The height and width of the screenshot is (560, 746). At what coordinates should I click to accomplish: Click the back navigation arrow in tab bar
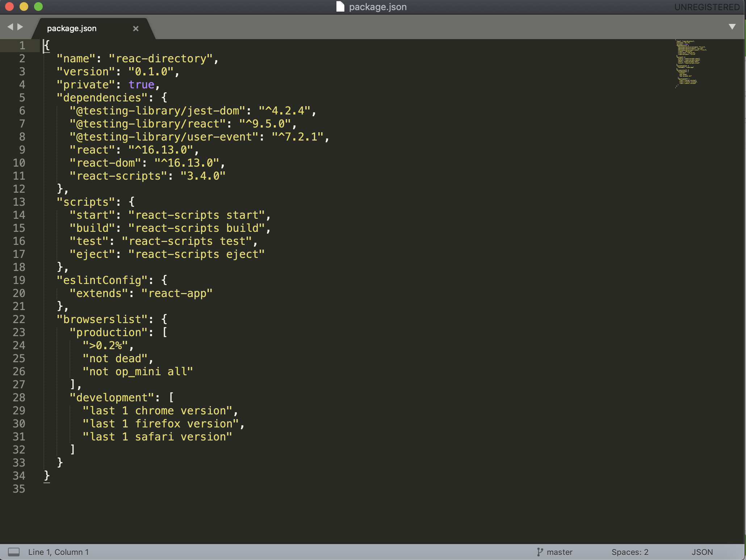(10, 27)
